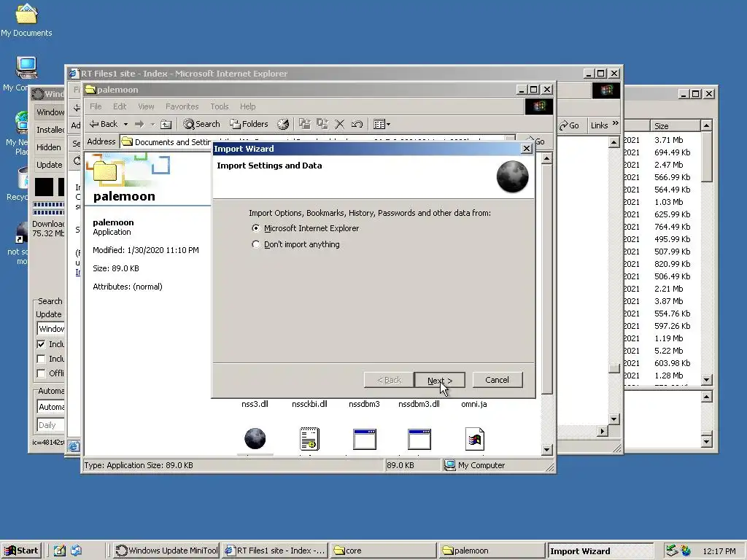The image size is (747, 560).
Task: Open the Forward history dropdown arrow
Action: [x=152, y=124]
